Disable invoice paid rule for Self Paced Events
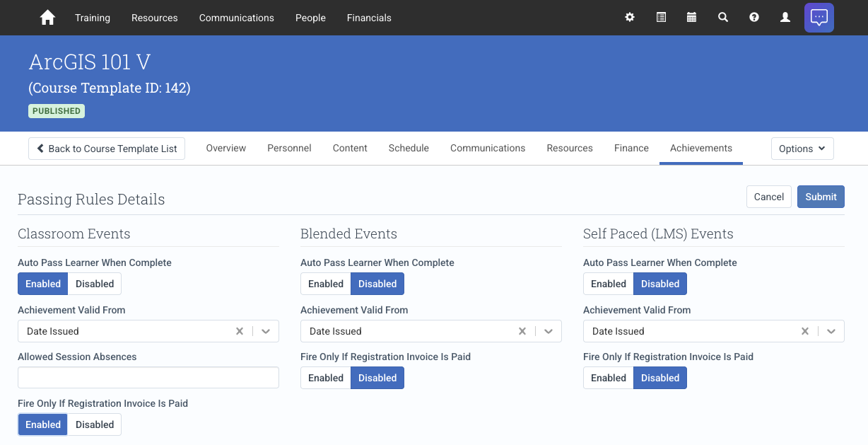This screenshot has width=868, height=445. (660, 378)
